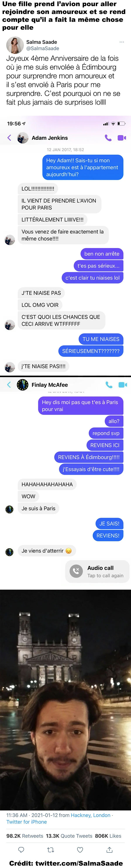Viewport: 131px width, 868px height.
Task: Tap Audio call to call again
Action: pyautogui.click(x=97, y=572)
